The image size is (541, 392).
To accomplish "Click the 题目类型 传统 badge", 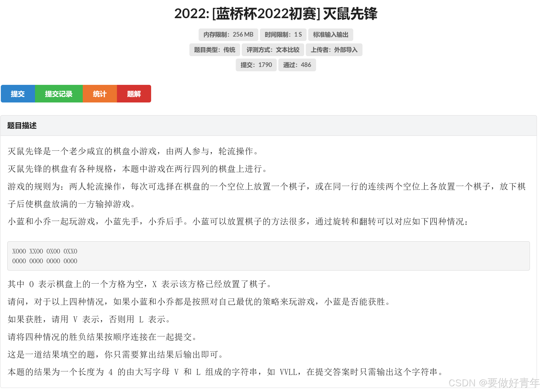I will tap(214, 50).
